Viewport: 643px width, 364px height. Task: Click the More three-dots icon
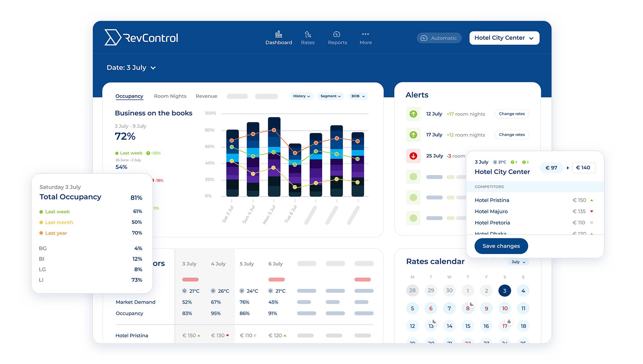coord(366,34)
